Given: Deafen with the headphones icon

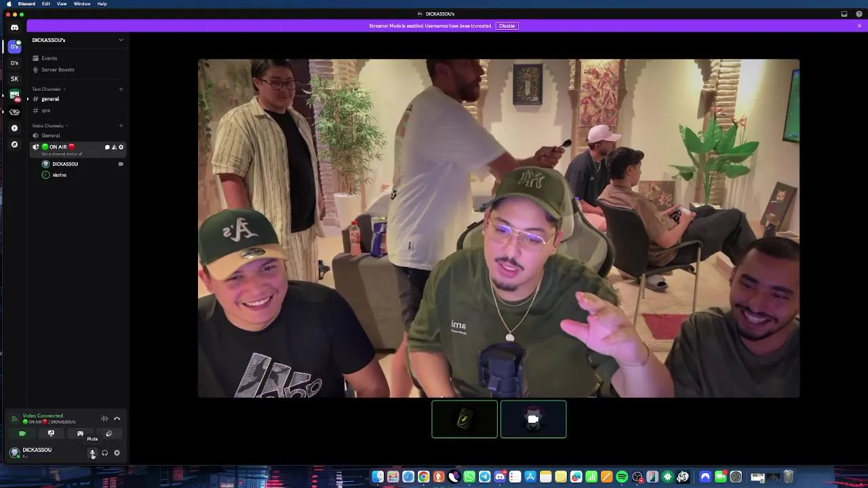Looking at the screenshot, I should click(104, 453).
